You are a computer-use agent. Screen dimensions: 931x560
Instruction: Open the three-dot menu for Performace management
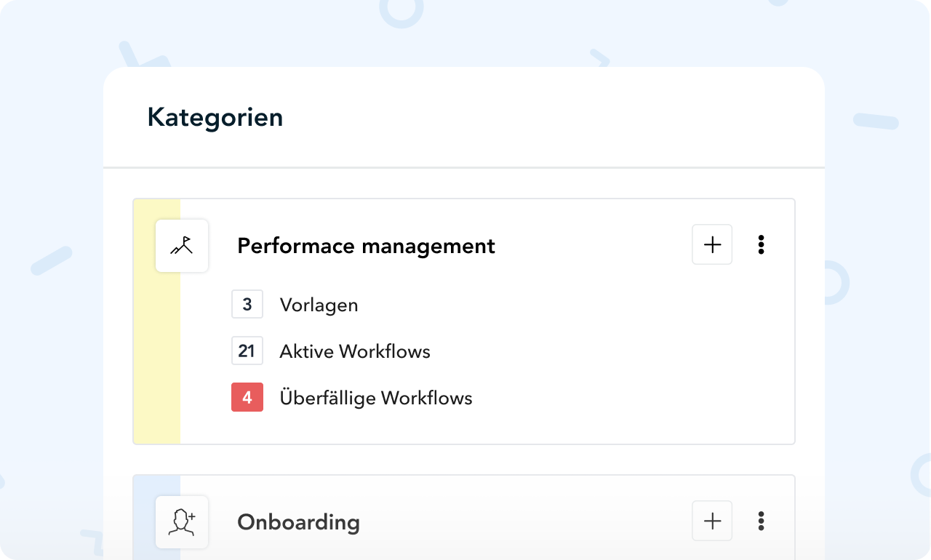pos(761,244)
